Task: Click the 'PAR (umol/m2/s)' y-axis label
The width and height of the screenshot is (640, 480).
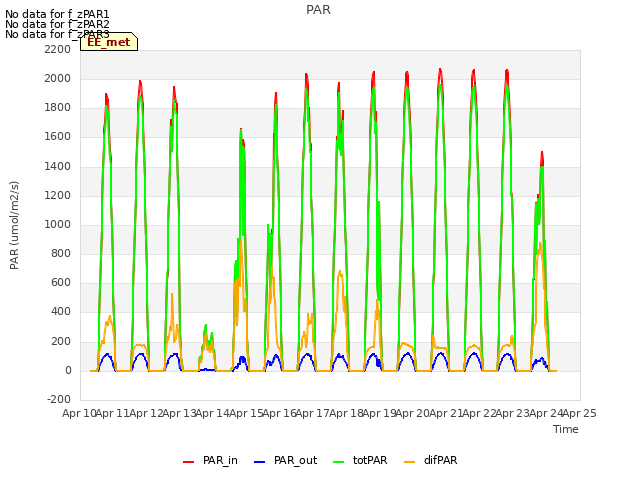Action: pyautogui.click(x=14, y=225)
